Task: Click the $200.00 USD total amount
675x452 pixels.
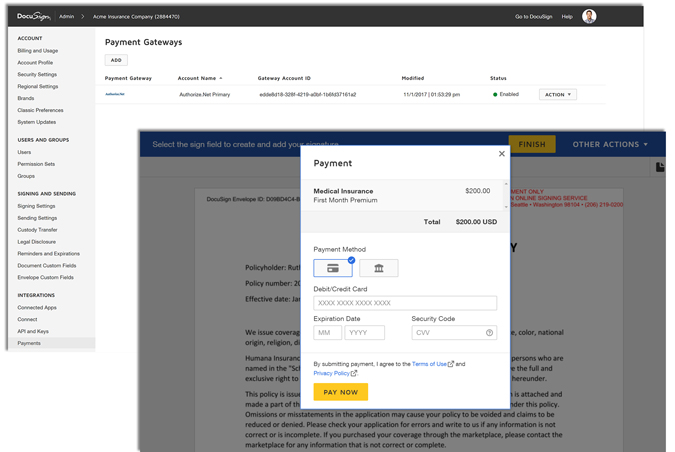Action: coord(476,222)
